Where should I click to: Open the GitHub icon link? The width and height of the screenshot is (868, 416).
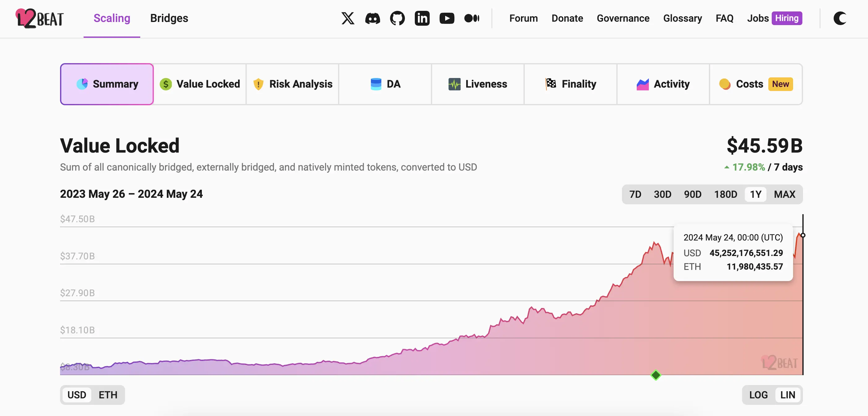(397, 18)
